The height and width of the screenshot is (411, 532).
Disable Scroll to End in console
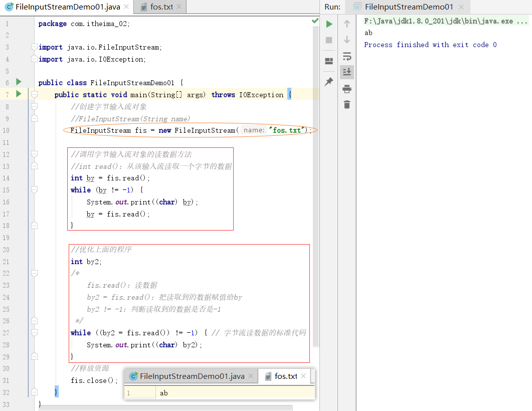346,72
